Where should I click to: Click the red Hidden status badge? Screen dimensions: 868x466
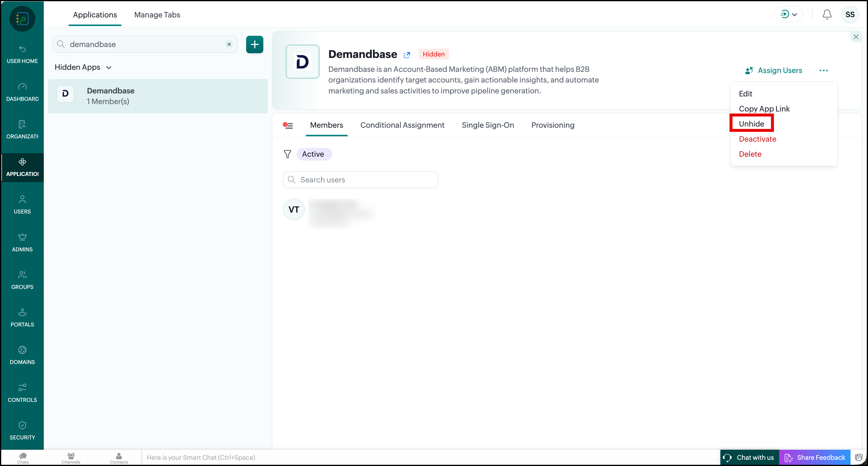pos(434,54)
